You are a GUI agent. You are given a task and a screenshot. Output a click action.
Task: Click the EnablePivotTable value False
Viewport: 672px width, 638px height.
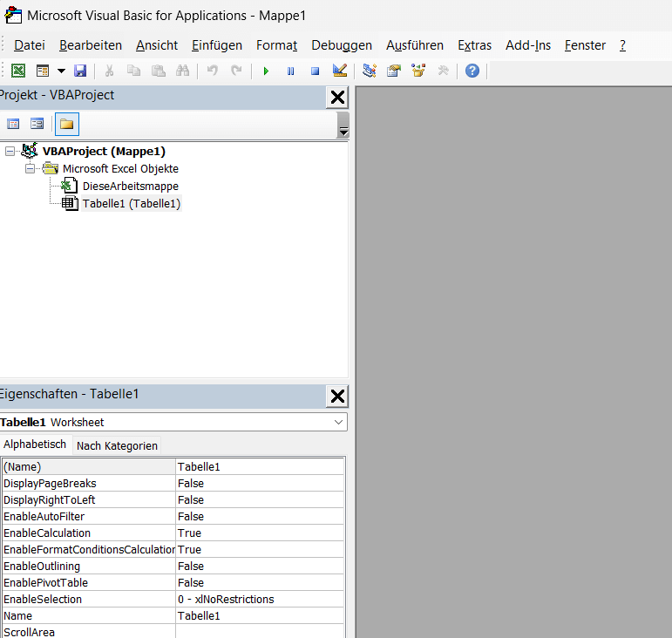pyautogui.click(x=260, y=583)
